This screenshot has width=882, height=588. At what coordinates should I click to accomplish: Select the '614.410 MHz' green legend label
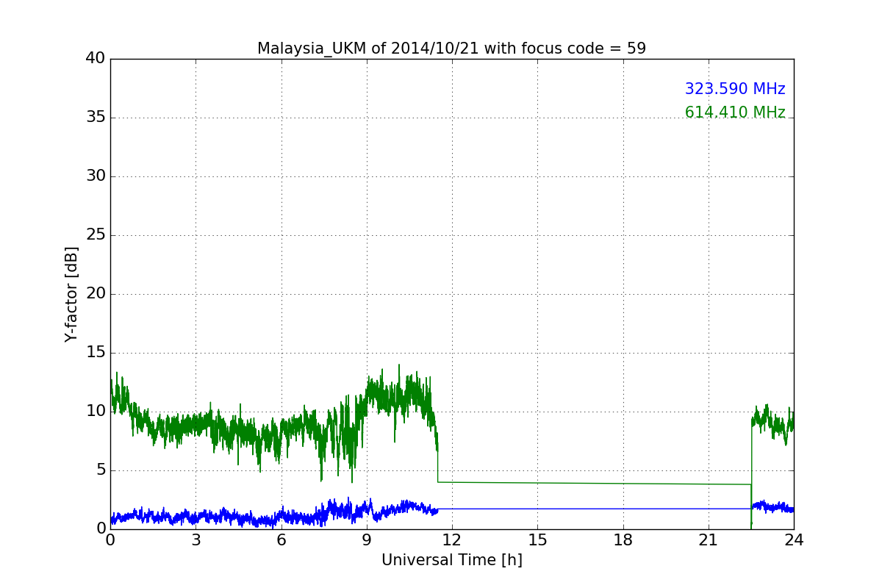point(735,112)
